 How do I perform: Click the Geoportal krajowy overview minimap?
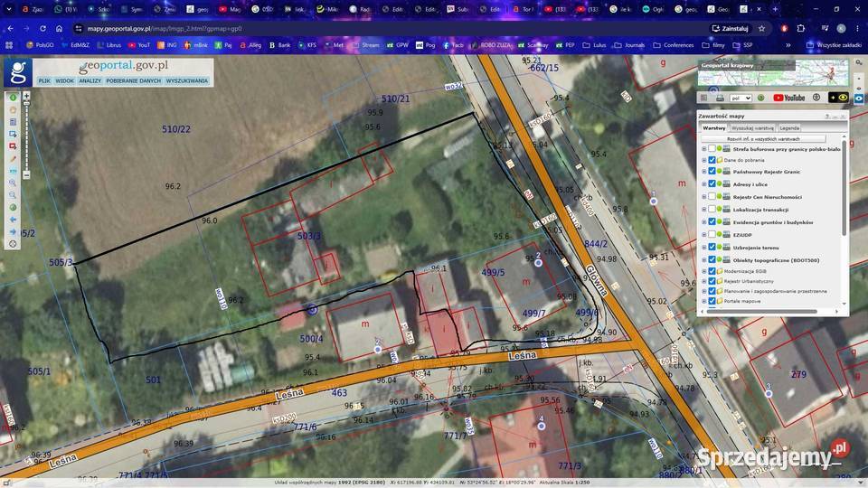[x=773, y=73]
